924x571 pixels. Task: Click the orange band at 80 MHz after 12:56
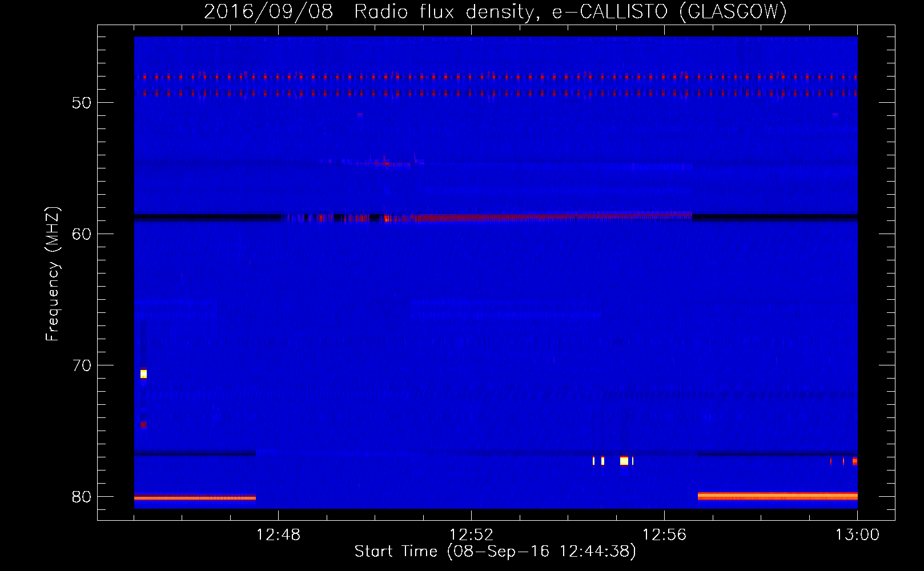pos(777,496)
